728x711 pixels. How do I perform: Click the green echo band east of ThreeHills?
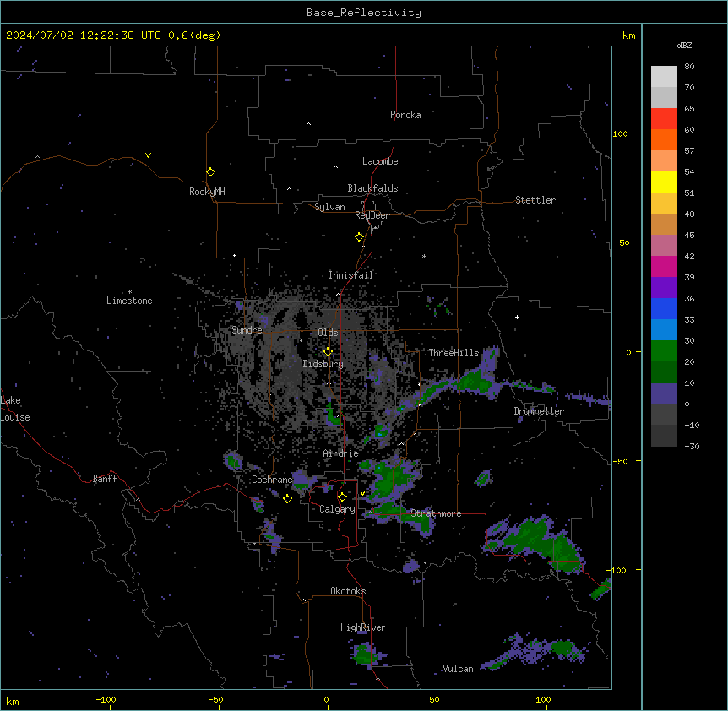pos(474,382)
